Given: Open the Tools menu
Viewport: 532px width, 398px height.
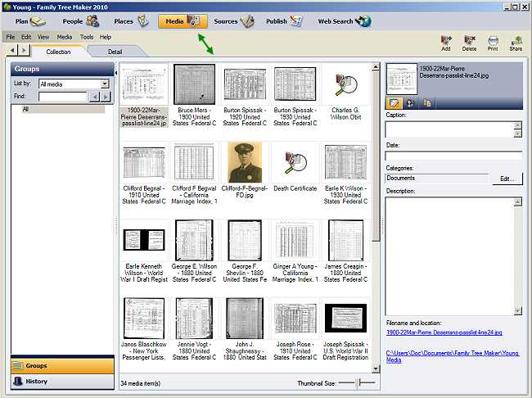Looking at the screenshot, I should click(x=87, y=37).
